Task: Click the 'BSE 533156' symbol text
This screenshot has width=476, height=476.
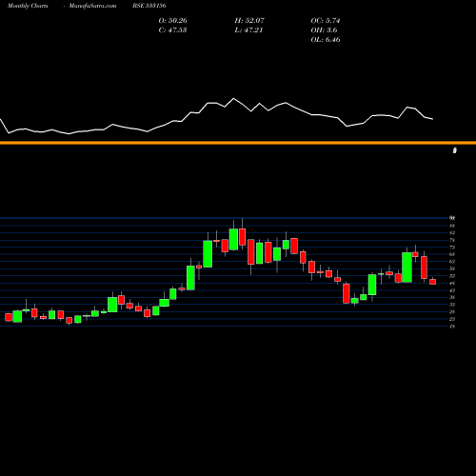Action: click(x=149, y=6)
